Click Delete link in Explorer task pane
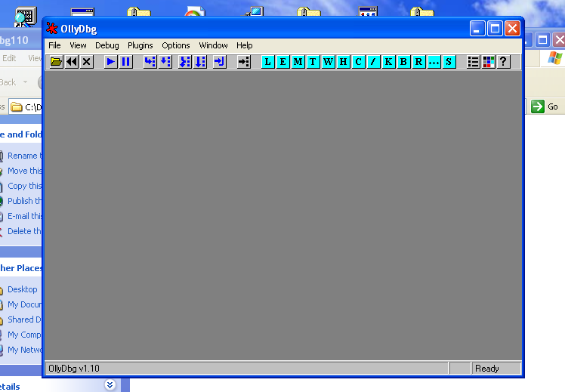565x392 pixels. [25, 231]
